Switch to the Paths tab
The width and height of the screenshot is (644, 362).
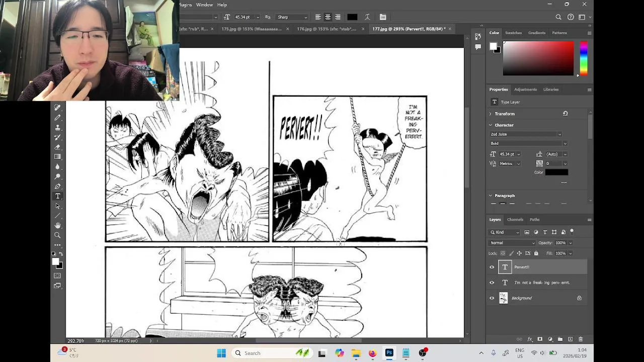coord(534,220)
